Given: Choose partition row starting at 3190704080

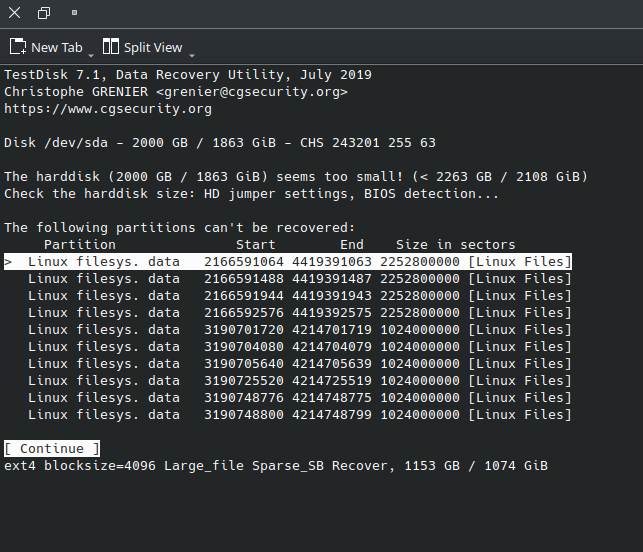Looking at the screenshot, I should click(288, 347).
